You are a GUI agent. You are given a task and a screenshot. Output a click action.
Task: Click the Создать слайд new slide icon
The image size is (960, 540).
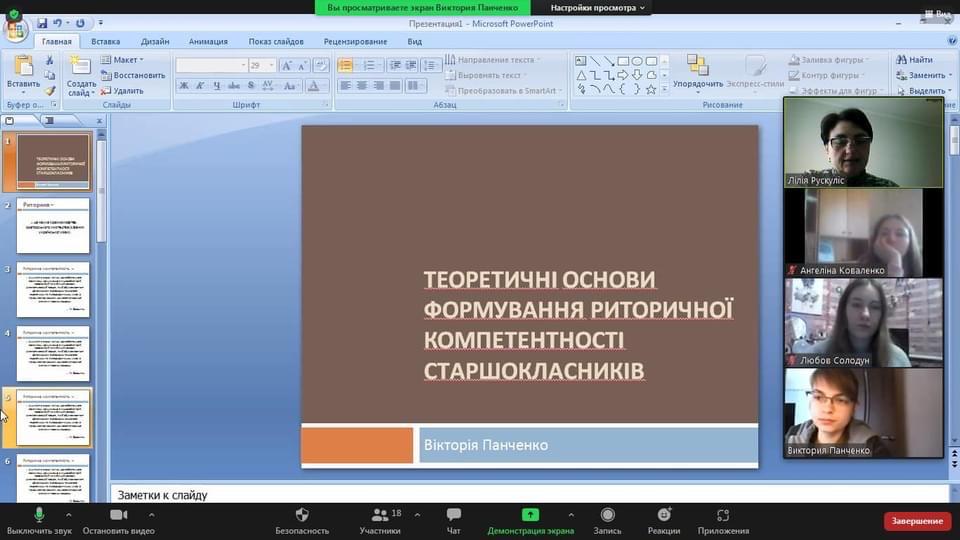[x=81, y=68]
